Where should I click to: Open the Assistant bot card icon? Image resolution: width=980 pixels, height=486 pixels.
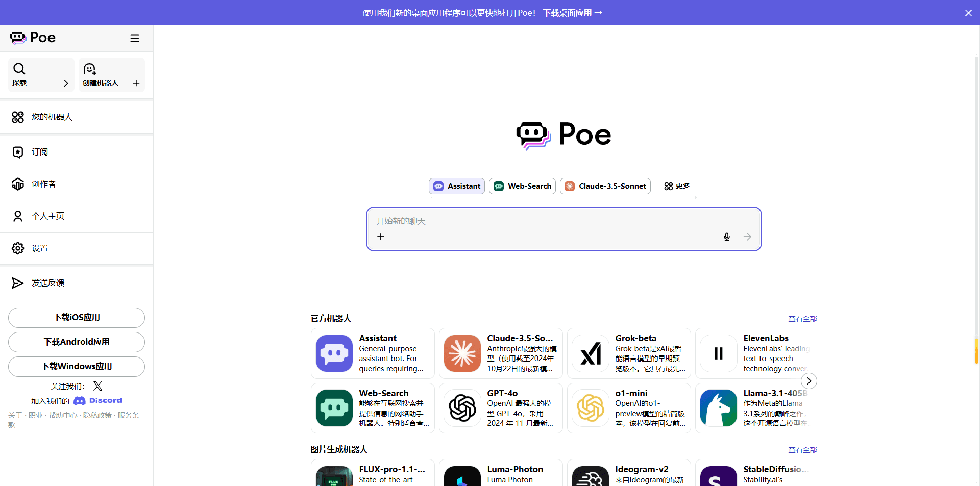334,353
